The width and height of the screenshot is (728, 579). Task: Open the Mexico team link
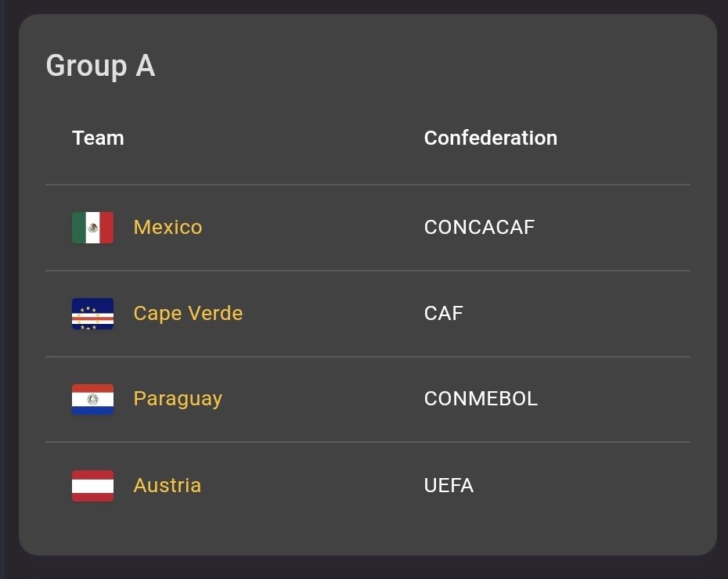[x=168, y=228]
